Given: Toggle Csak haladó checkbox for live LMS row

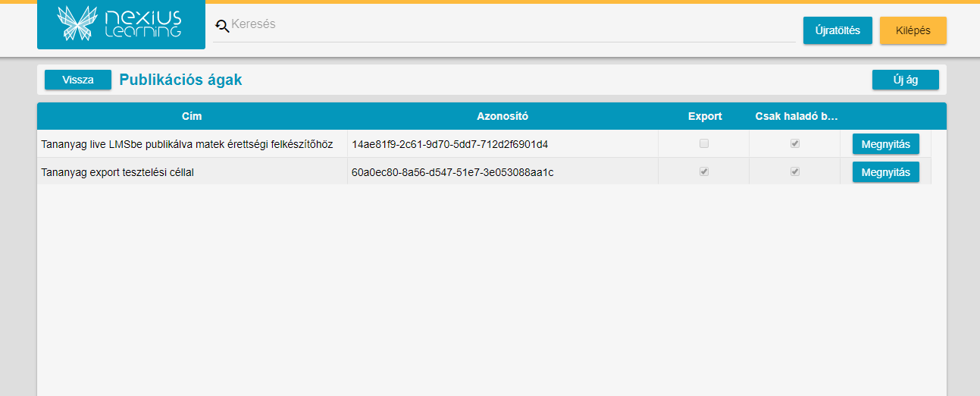Looking at the screenshot, I should tap(795, 143).
